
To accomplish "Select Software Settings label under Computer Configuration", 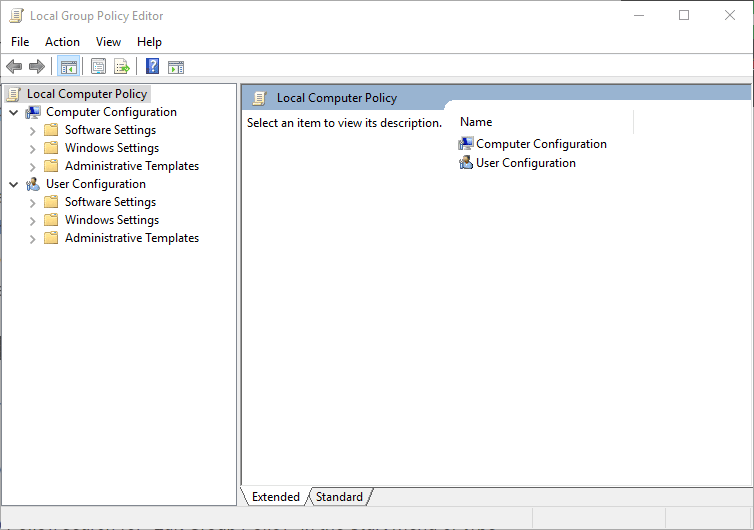I will tap(111, 130).
